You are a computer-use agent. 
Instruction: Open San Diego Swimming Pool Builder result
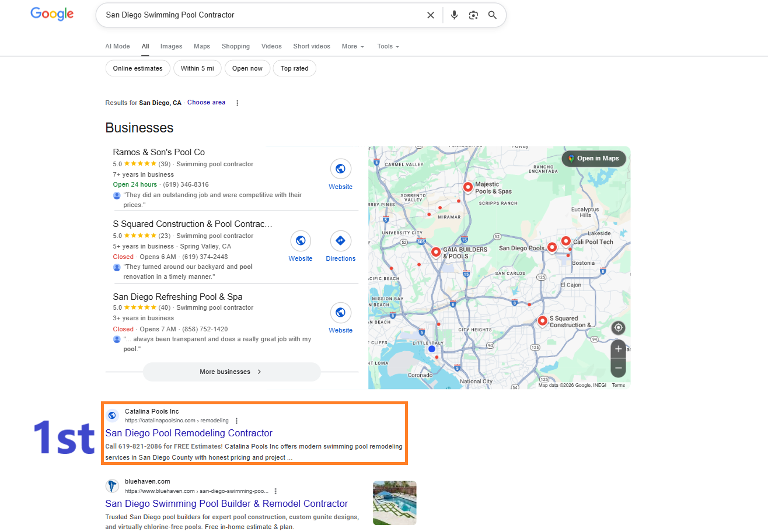tap(226, 503)
